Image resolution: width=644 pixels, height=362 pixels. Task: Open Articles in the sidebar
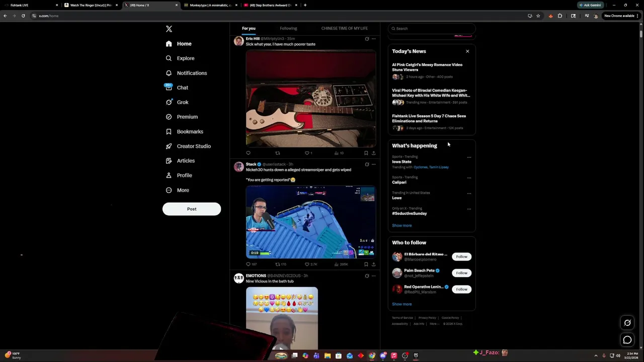(180, 161)
